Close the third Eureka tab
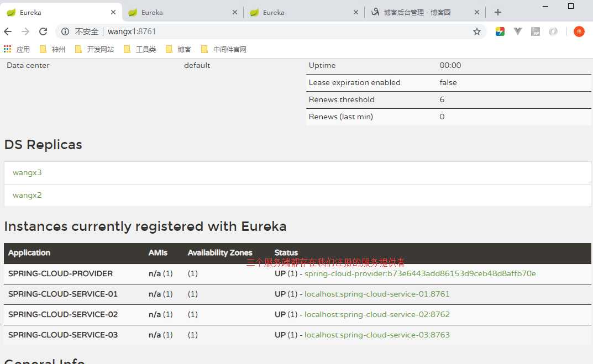Screen dimensions: 593x364 coord(356,13)
